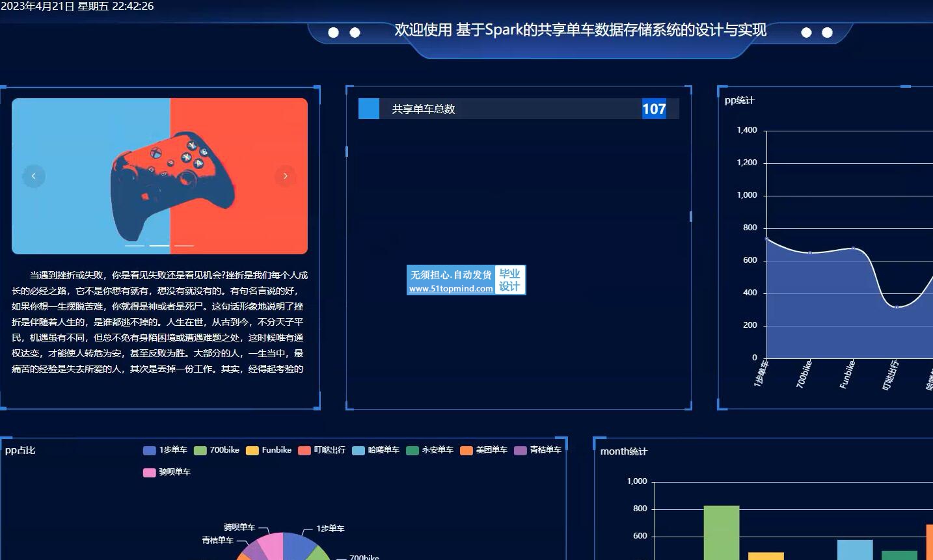Click the 1,400 y-axis value in pp统计

click(x=747, y=130)
